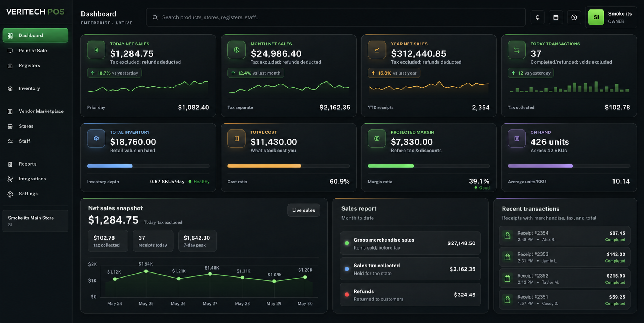
Task: Click the May 30 data point
Action: tap(305, 277)
